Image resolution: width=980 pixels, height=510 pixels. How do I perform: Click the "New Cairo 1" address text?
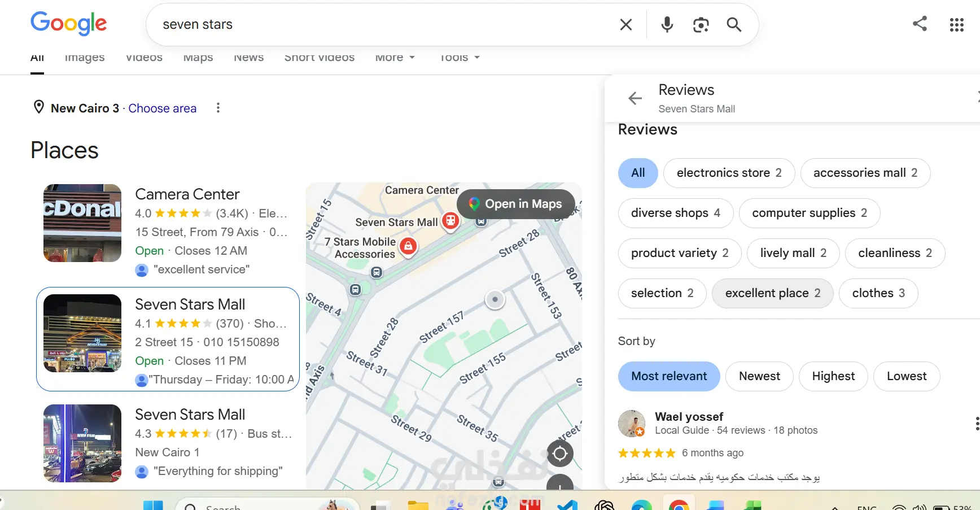click(x=167, y=452)
